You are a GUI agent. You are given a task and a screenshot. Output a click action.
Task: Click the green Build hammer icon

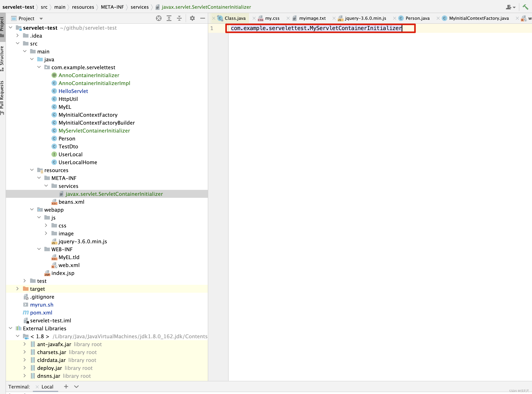click(525, 7)
